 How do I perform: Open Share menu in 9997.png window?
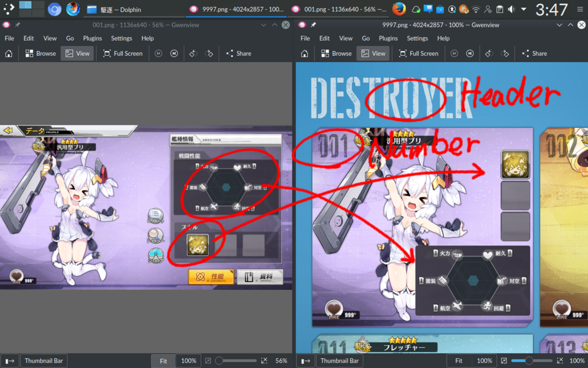tap(535, 53)
